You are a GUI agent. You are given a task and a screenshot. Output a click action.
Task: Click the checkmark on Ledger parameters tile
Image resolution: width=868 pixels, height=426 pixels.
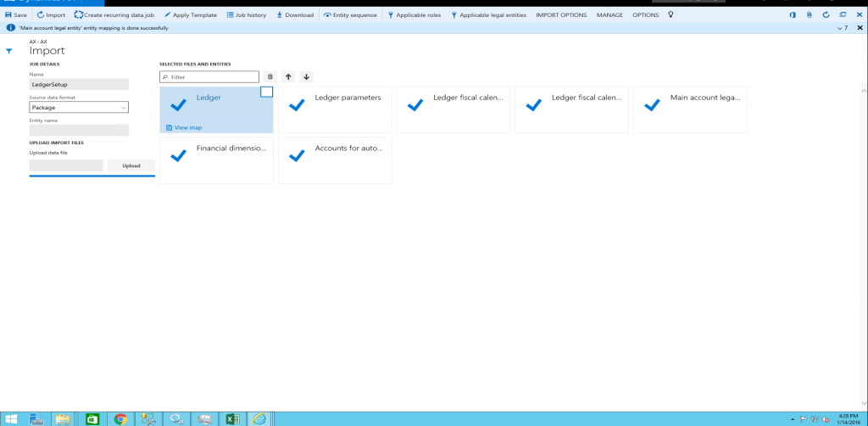click(297, 104)
